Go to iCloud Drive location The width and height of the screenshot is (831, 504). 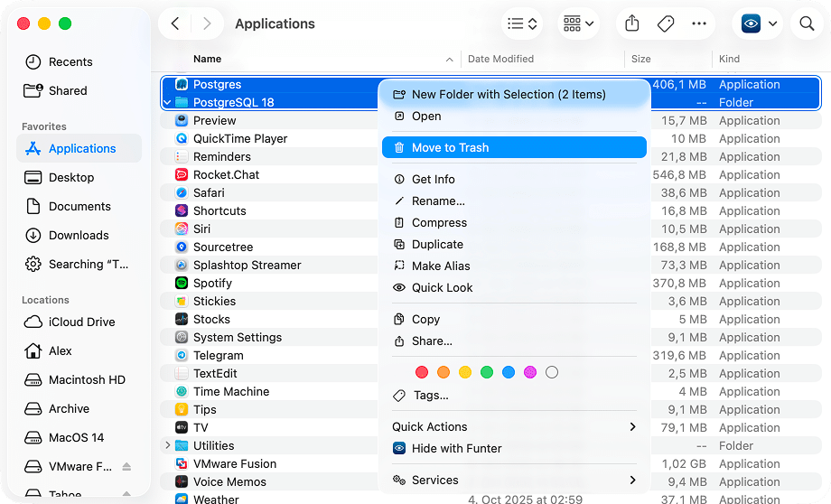81,322
